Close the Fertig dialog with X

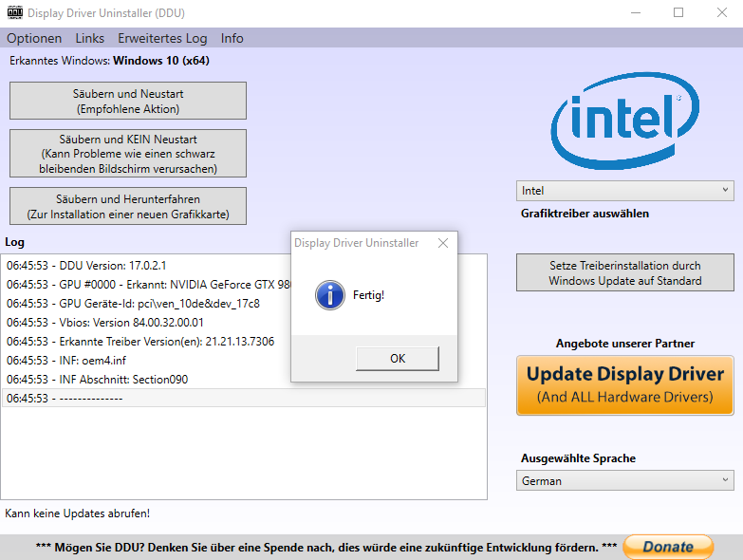coord(443,243)
